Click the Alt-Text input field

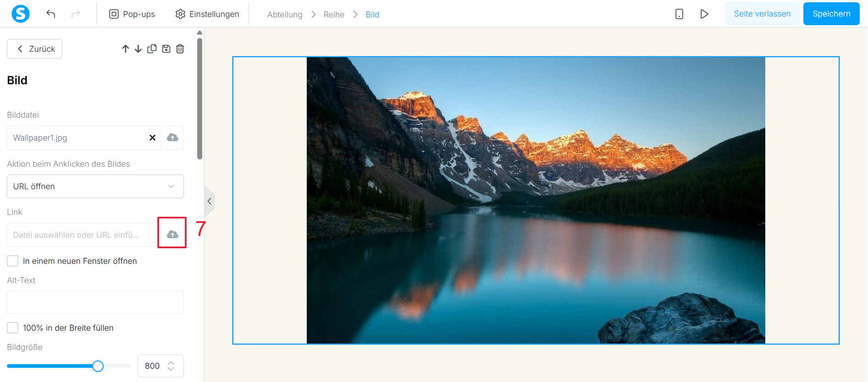pyautogui.click(x=95, y=302)
